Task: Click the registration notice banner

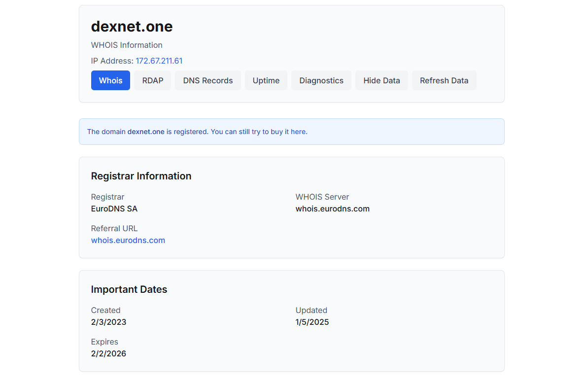Action: point(291,132)
